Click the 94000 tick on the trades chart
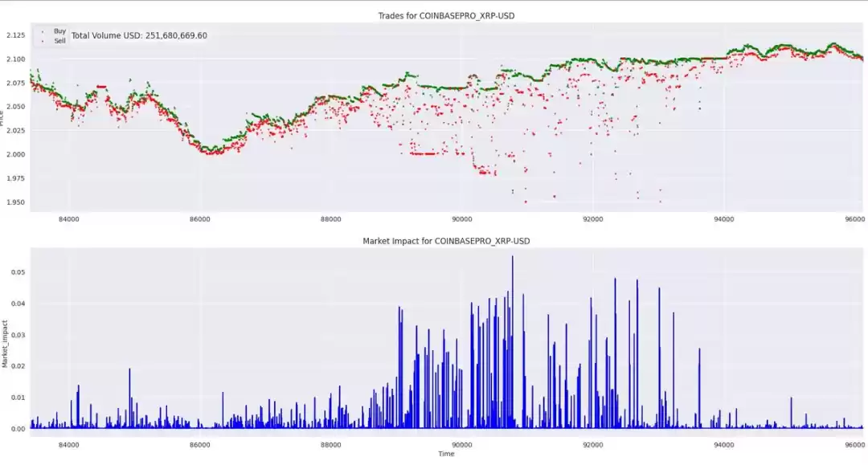Screen dimensions: 868x465 tap(724, 218)
